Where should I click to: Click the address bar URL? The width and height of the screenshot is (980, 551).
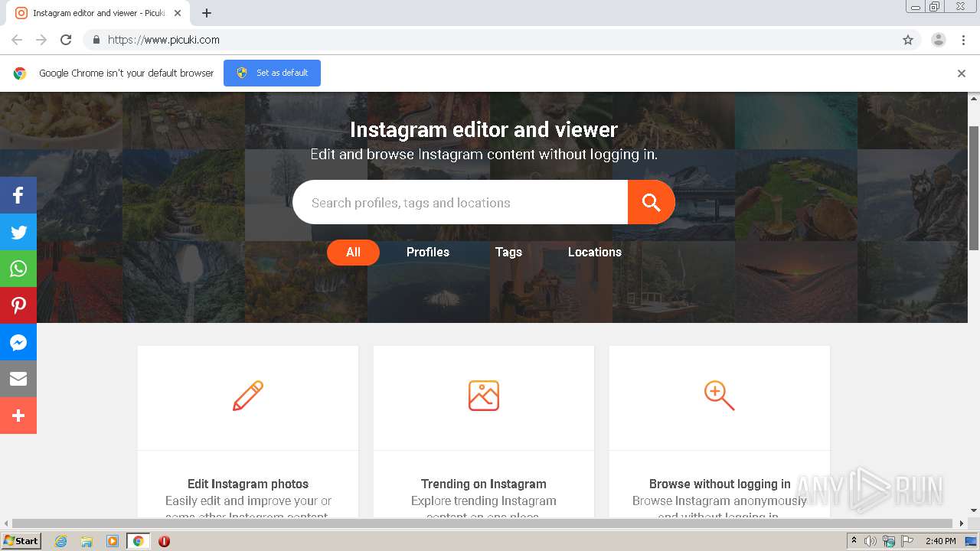point(164,40)
